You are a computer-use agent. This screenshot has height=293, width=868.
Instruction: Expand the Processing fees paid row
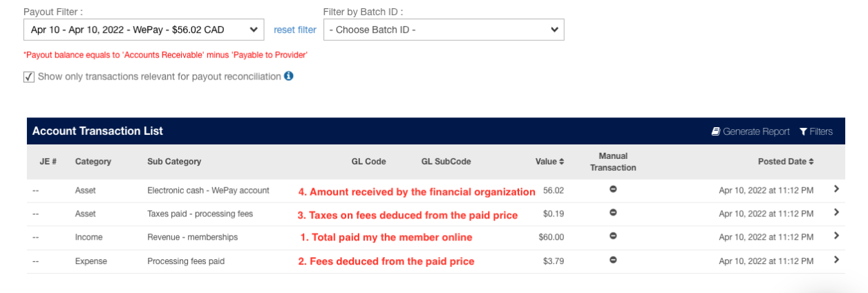click(836, 259)
